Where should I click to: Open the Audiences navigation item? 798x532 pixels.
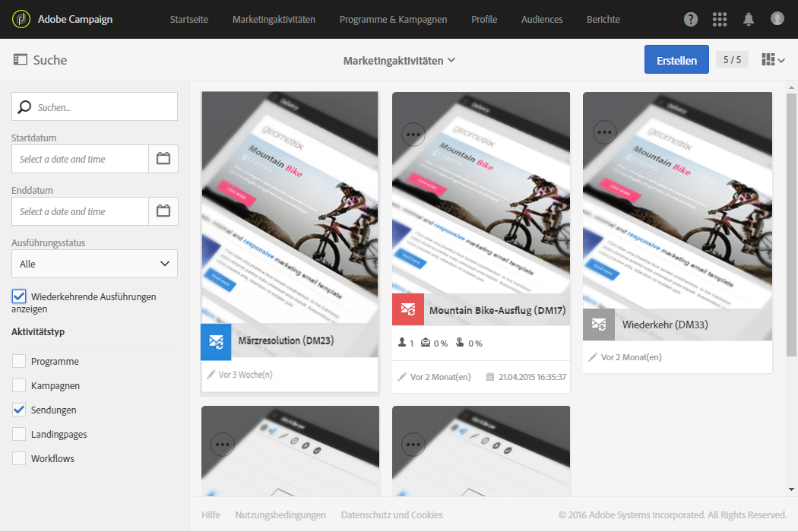click(x=542, y=19)
